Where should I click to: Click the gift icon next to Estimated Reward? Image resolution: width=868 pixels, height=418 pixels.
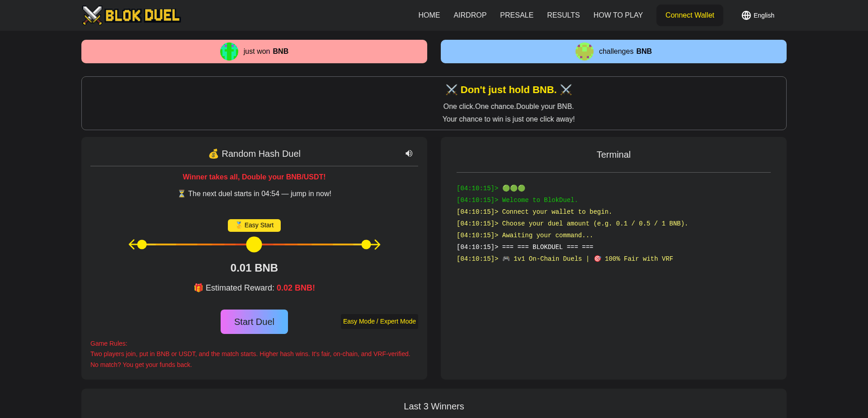pyautogui.click(x=198, y=287)
